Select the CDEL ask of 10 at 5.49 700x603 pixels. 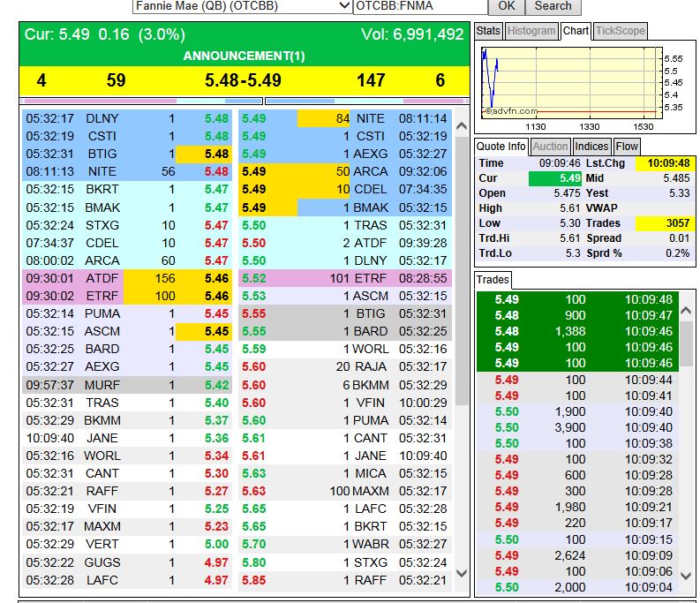(x=345, y=190)
